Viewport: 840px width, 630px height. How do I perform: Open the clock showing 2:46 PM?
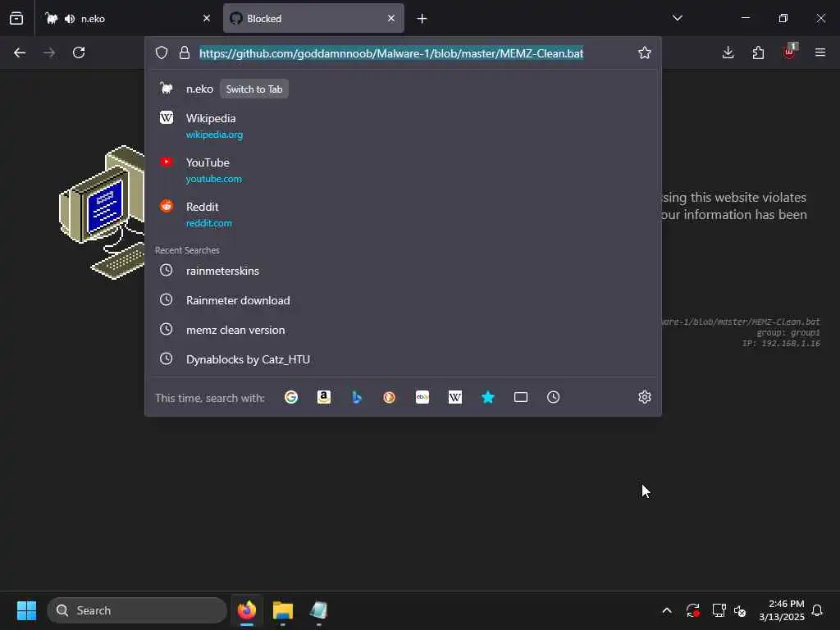(x=782, y=610)
